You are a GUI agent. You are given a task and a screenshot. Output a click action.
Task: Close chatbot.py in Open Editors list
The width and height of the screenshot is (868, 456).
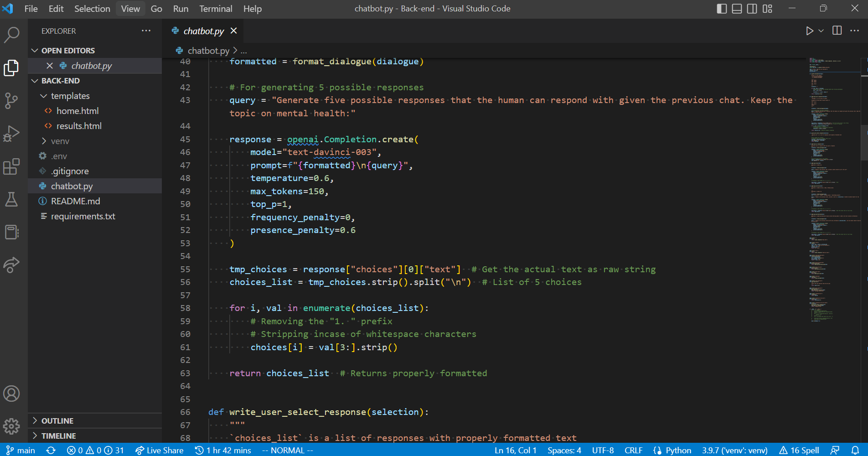(50, 66)
